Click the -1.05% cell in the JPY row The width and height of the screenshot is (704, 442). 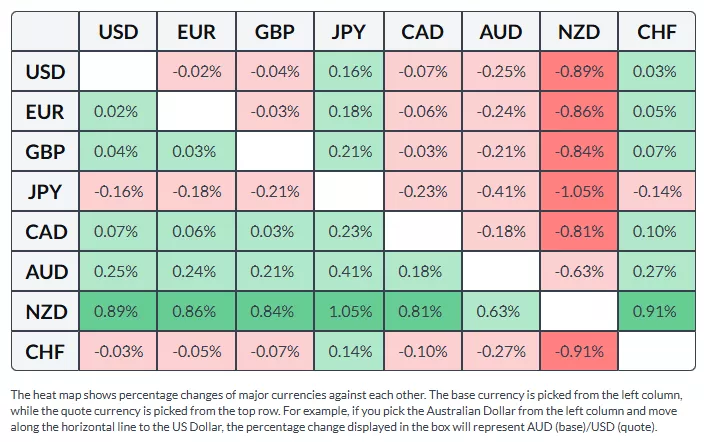(579, 191)
